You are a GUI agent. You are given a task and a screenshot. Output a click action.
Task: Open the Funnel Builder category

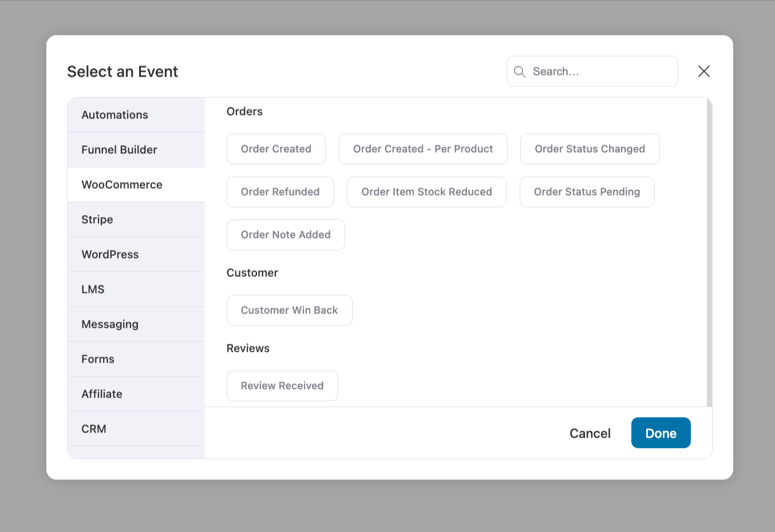pyautogui.click(x=119, y=149)
